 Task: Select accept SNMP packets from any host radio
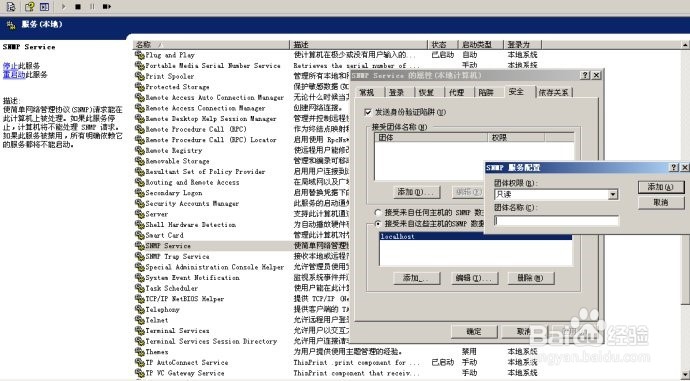pos(378,213)
